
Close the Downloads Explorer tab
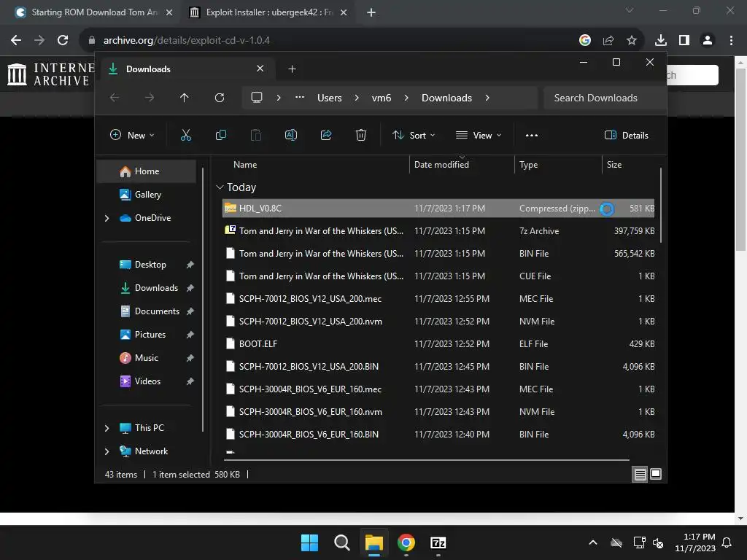260,69
